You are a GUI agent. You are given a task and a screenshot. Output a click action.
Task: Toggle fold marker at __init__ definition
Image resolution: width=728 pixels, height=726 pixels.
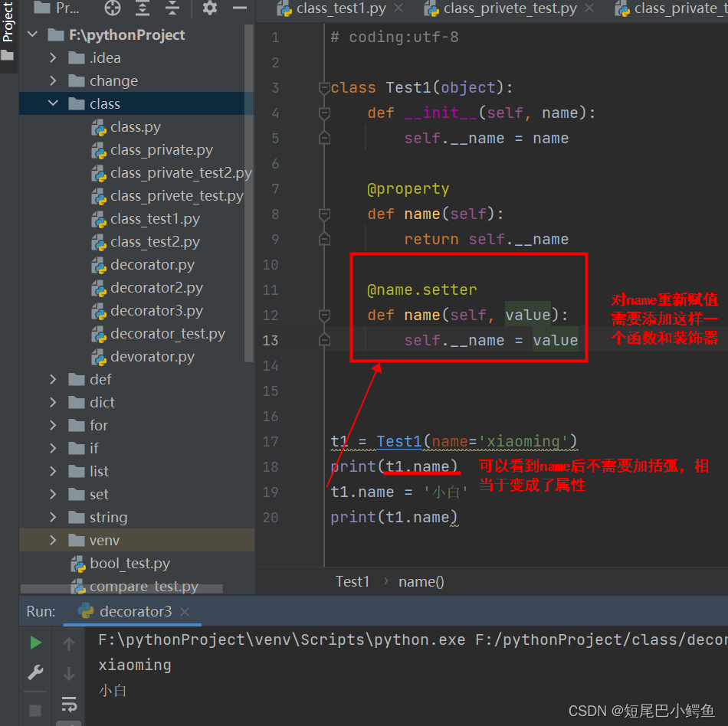point(324,113)
